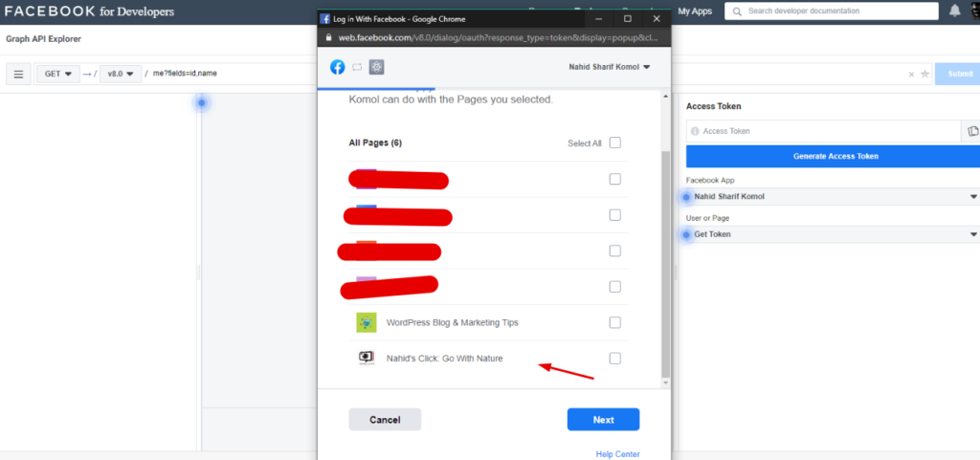
Task: Click the Submit button
Action: tap(957, 74)
